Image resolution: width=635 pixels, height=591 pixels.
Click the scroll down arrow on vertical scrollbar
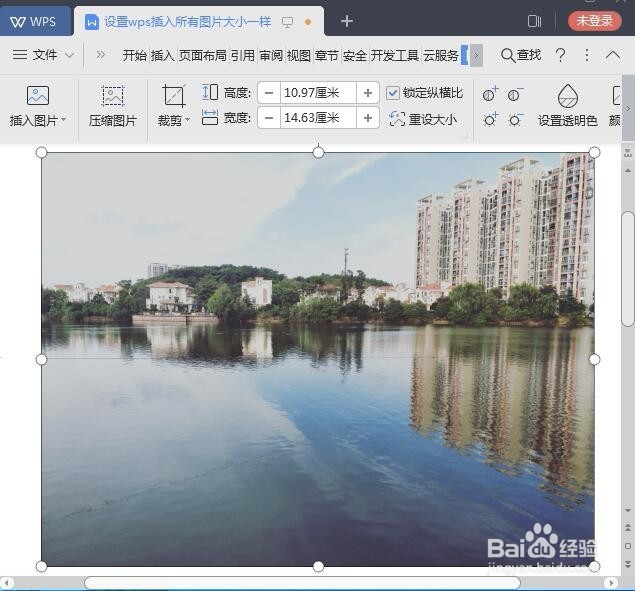tap(628, 510)
